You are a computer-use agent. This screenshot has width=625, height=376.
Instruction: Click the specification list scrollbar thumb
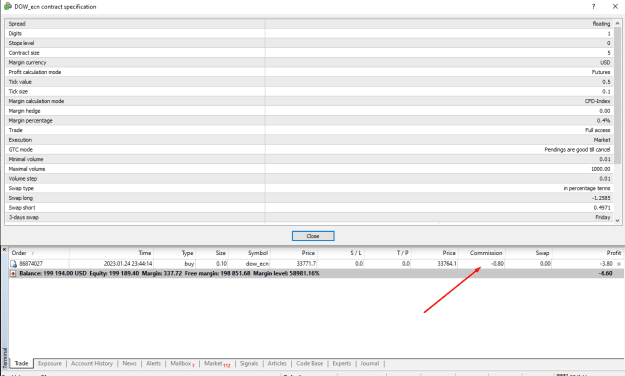pyautogui.click(x=617, y=96)
